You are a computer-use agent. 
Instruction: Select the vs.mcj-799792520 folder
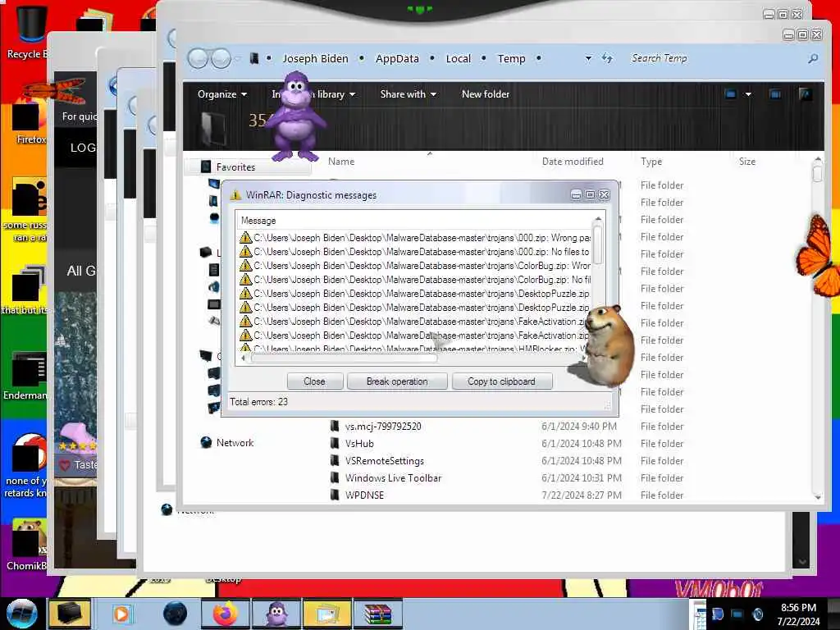383,427
